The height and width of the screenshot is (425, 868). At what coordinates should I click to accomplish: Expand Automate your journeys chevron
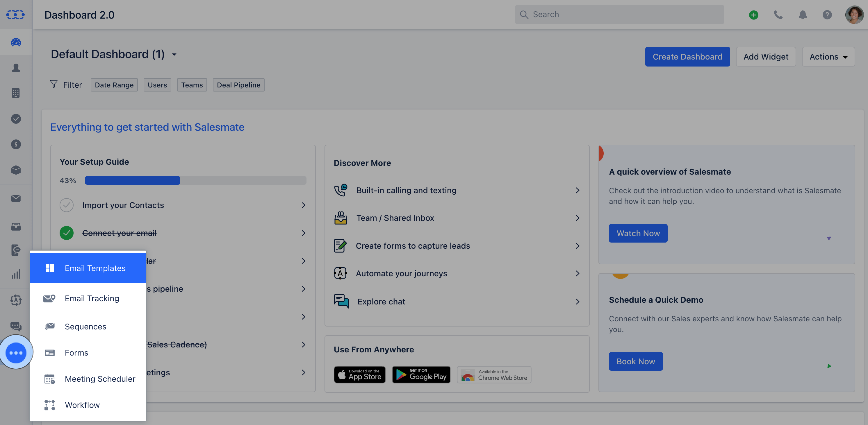[577, 274]
